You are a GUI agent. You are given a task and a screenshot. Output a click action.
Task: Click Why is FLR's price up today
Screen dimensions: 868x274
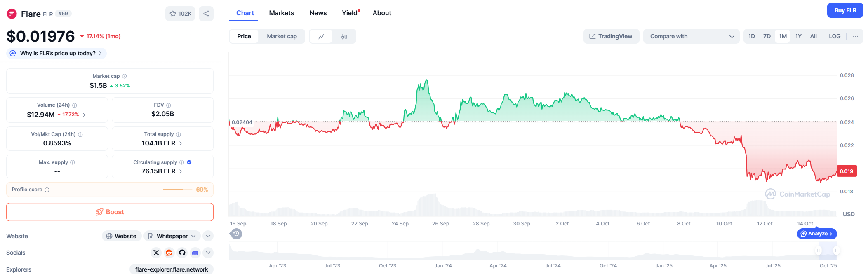[x=56, y=53]
